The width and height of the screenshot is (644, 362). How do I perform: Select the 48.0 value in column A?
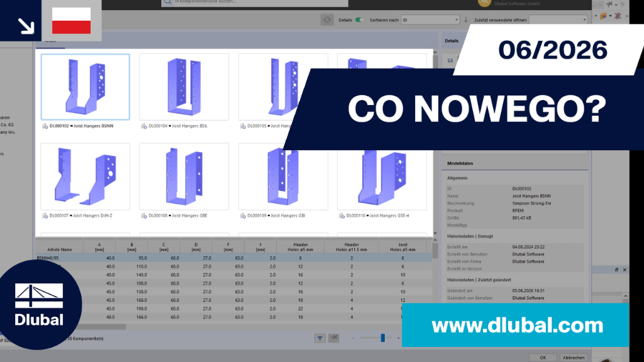(110, 317)
